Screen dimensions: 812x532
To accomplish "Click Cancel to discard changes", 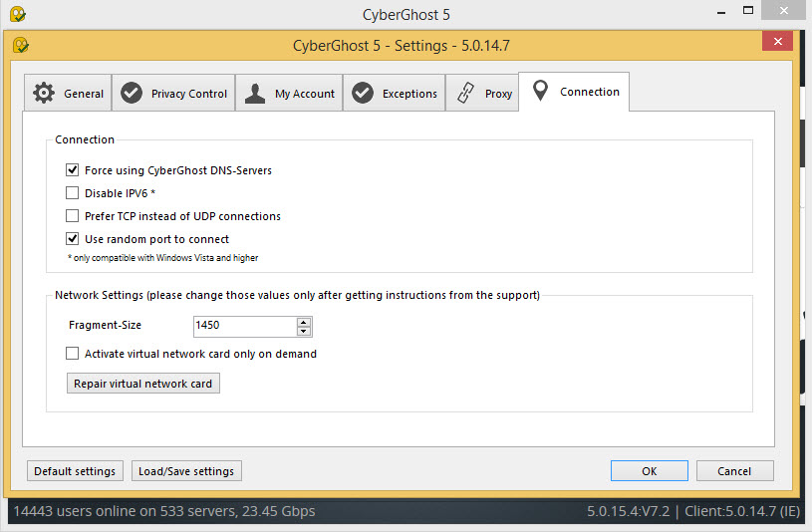I will [x=735, y=471].
